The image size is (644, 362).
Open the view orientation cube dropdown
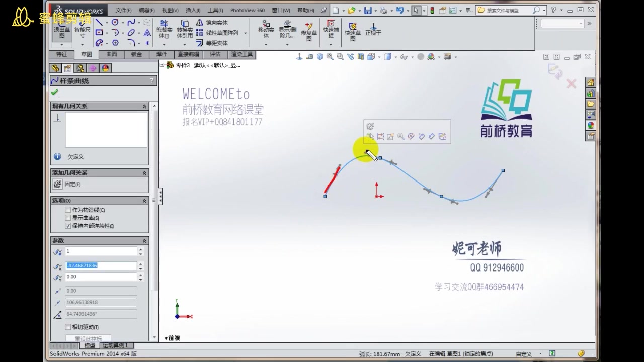click(x=395, y=57)
